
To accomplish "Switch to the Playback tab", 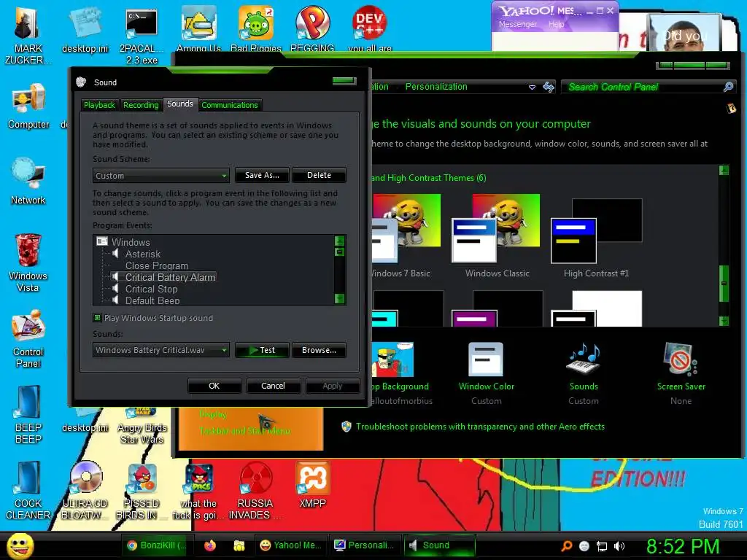I will tap(99, 105).
